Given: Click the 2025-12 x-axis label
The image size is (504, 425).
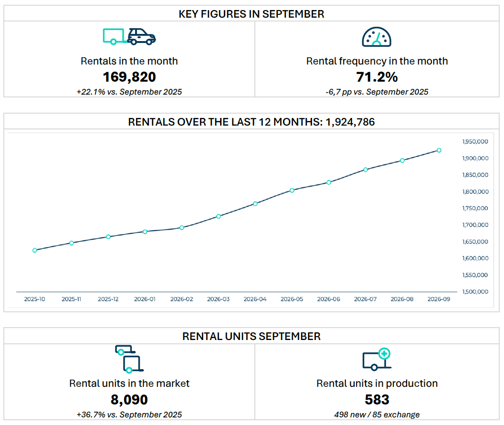Looking at the screenshot, I should (x=108, y=299).
